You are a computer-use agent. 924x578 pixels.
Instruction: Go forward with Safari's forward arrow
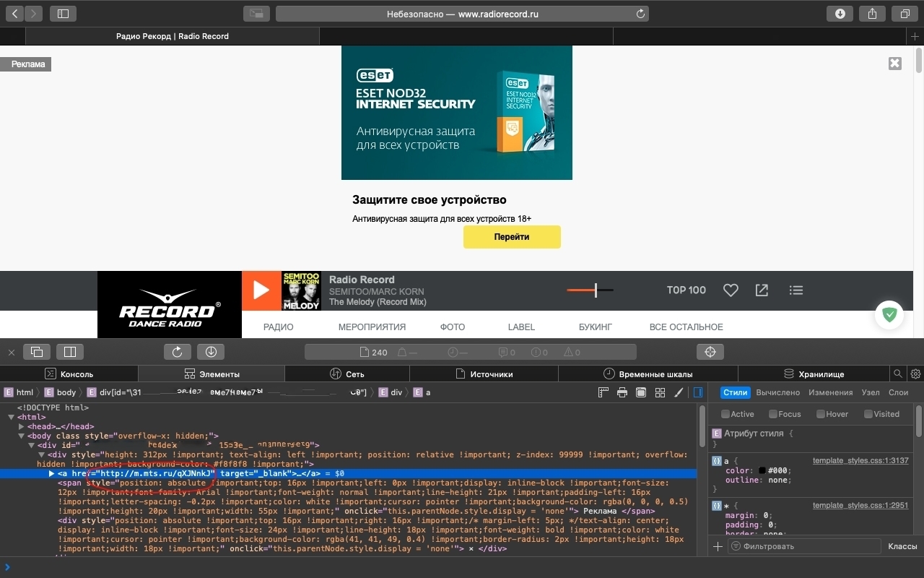[x=34, y=14]
